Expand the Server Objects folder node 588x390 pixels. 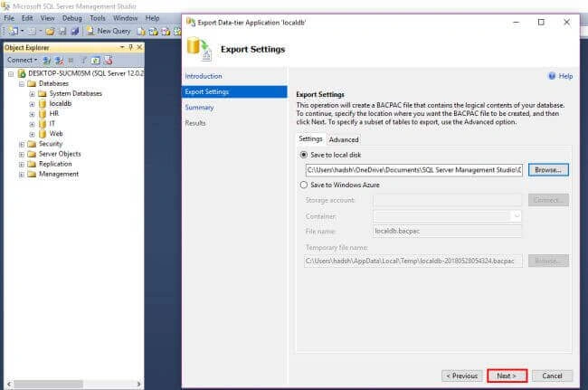tap(22, 155)
